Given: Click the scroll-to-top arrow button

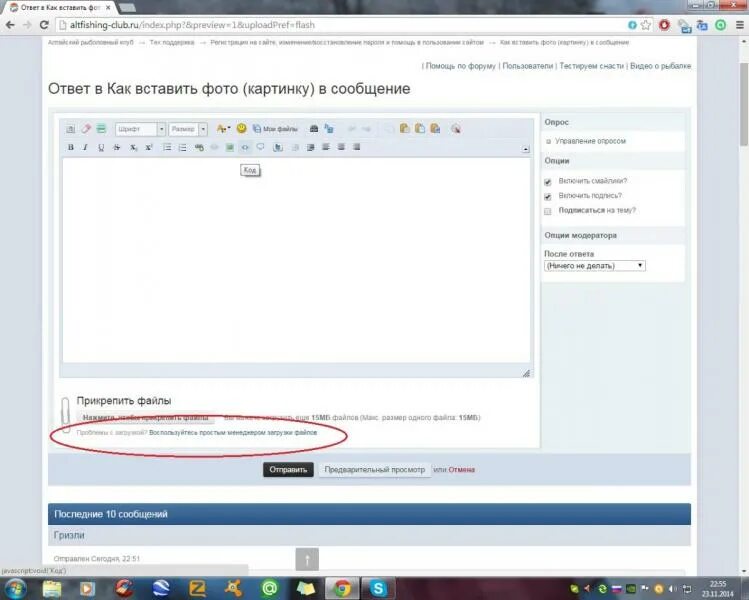Looking at the screenshot, I should pos(307,559).
